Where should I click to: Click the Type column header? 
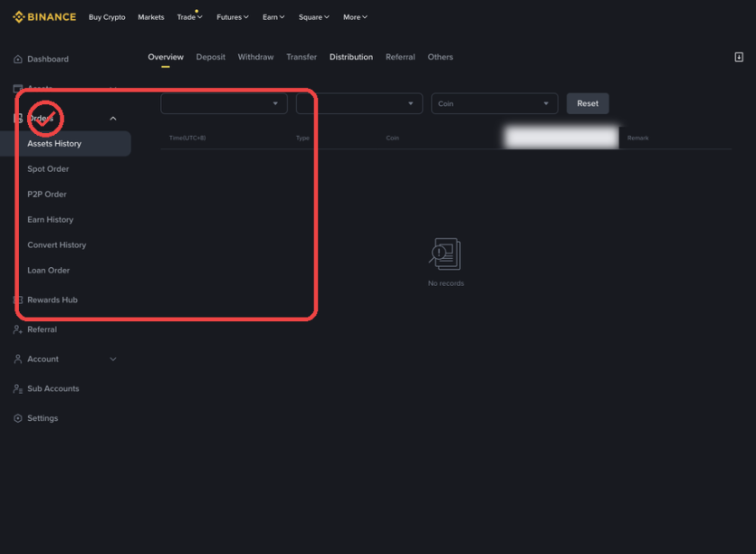(x=302, y=138)
